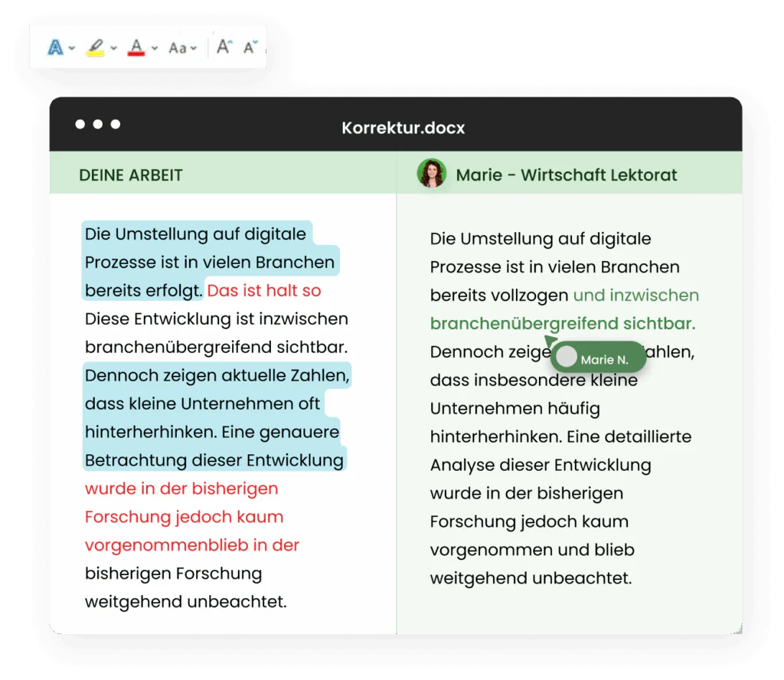Expand the highlight color dropdown arrow

[x=114, y=48]
